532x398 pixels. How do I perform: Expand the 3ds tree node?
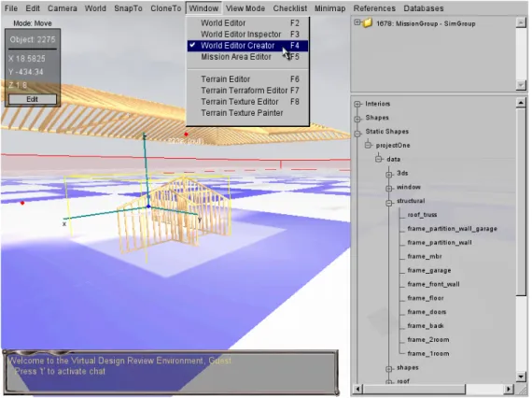[389, 175]
